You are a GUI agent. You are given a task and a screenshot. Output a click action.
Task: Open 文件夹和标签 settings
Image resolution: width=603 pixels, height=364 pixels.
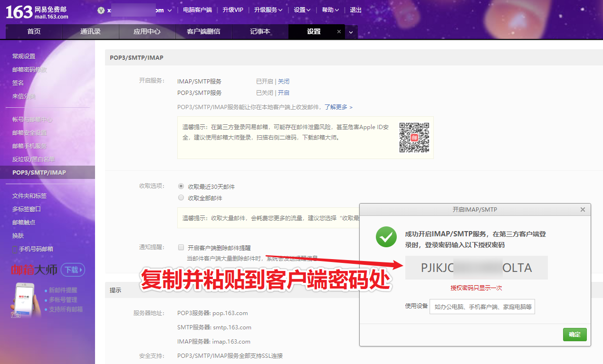(x=29, y=196)
